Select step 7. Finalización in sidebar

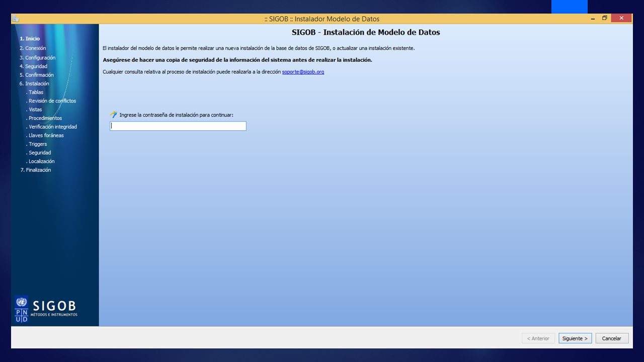(x=35, y=170)
